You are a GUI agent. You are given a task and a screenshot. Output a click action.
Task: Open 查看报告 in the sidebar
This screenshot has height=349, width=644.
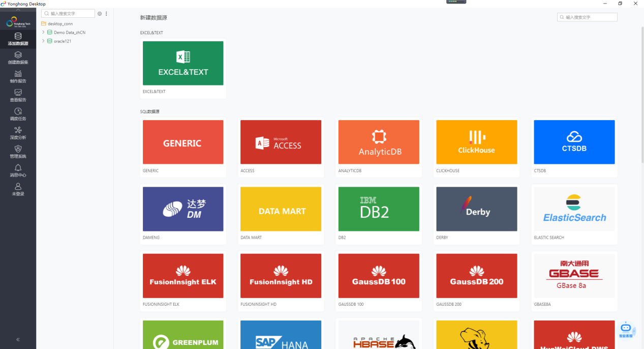(18, 96)
